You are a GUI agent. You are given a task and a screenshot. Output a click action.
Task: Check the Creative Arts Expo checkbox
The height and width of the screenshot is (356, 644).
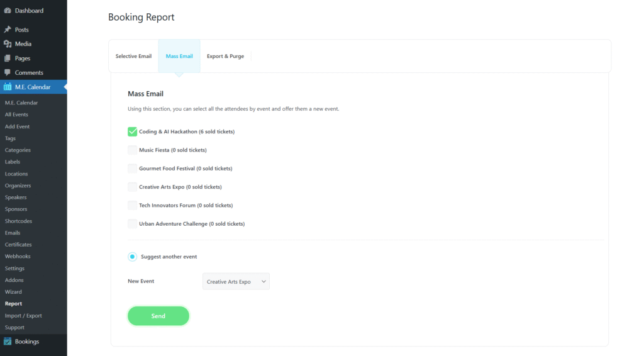pyautogui.click(x=132, y=187)
